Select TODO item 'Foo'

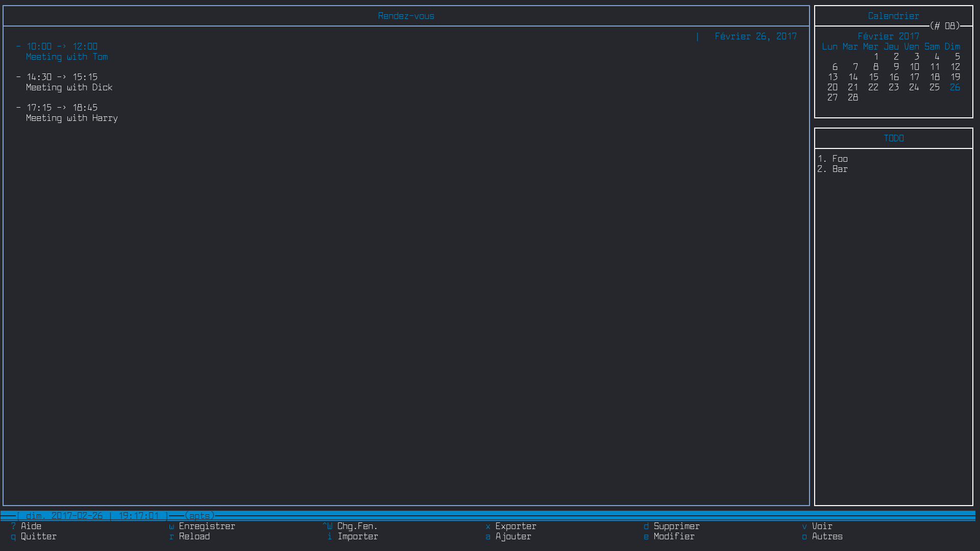click(840, 159)
